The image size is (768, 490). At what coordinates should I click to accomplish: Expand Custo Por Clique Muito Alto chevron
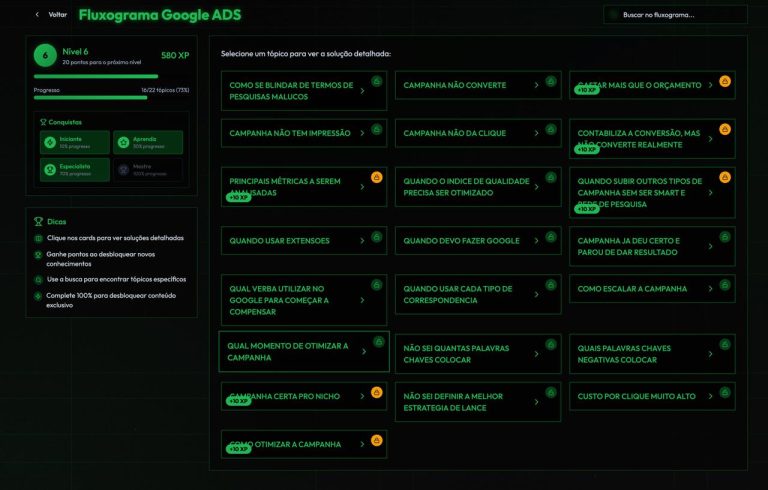click(711, 397)
